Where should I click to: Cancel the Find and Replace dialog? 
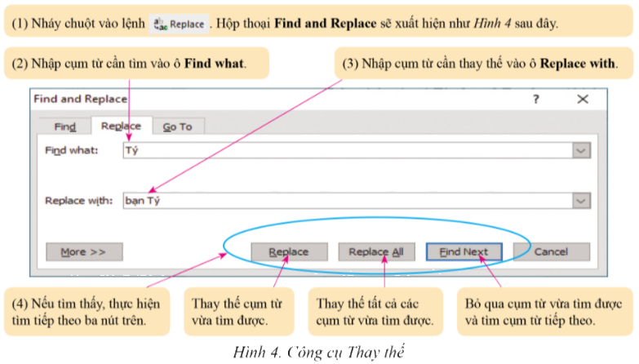click(552, 252)
